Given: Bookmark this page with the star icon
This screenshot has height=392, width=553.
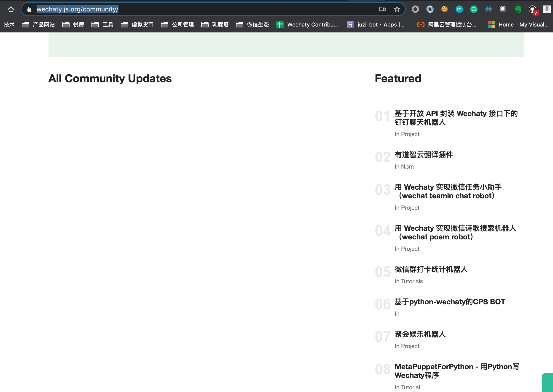Looking at the screenshot, I should coord(397,9).
